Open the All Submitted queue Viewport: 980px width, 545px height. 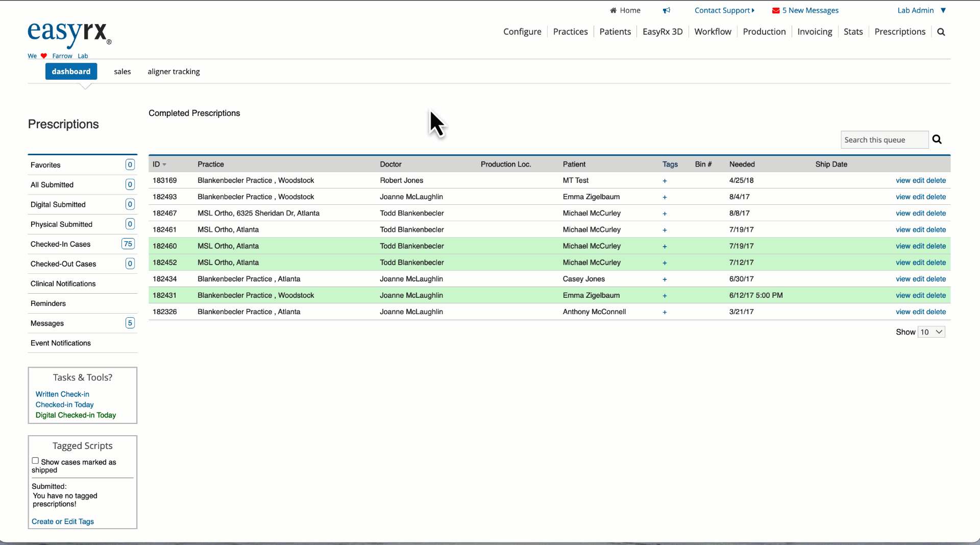point(82,184)
